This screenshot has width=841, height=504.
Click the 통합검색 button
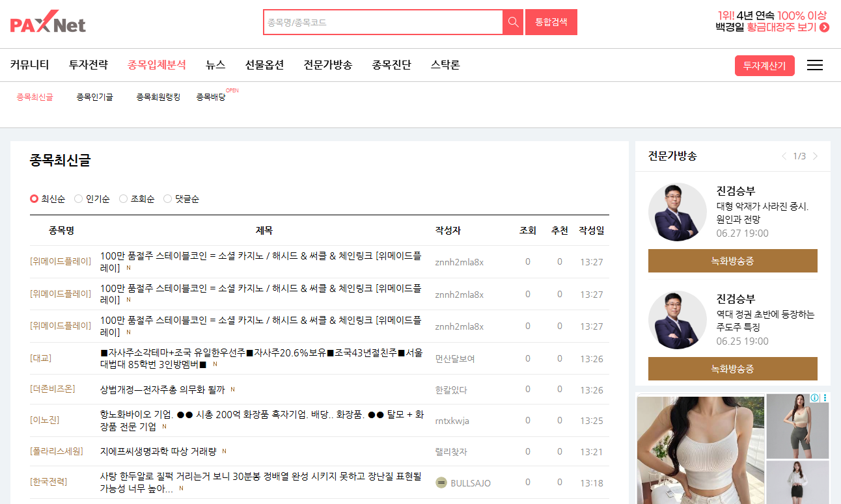(x=551, y=22)
